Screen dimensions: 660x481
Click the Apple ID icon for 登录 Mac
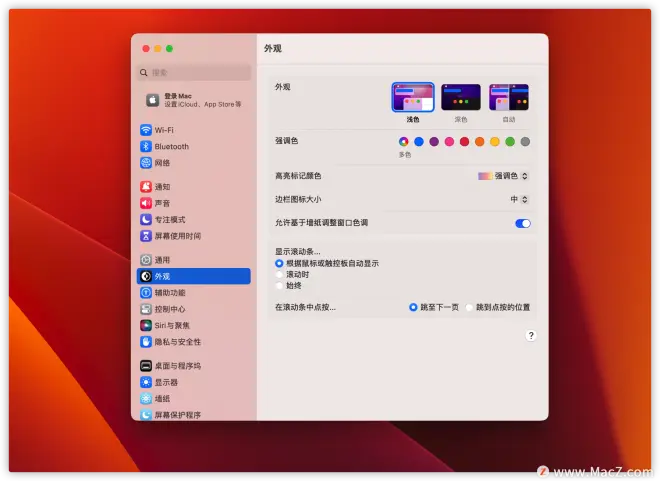[x=152, y=100]
